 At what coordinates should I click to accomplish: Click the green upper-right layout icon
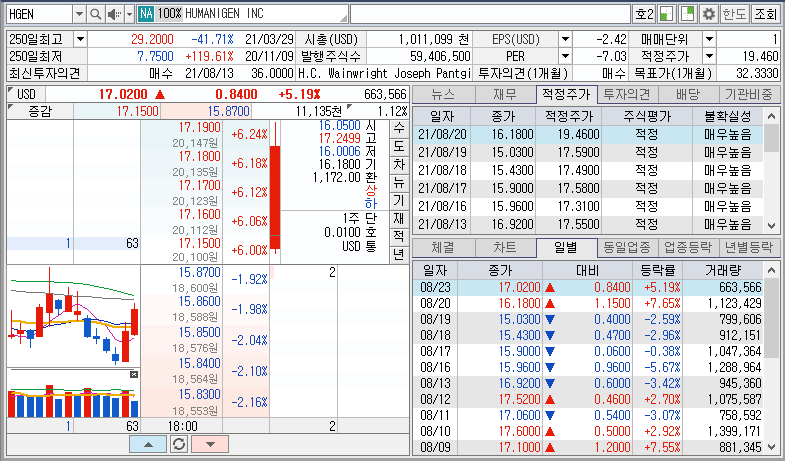[687, 14]
